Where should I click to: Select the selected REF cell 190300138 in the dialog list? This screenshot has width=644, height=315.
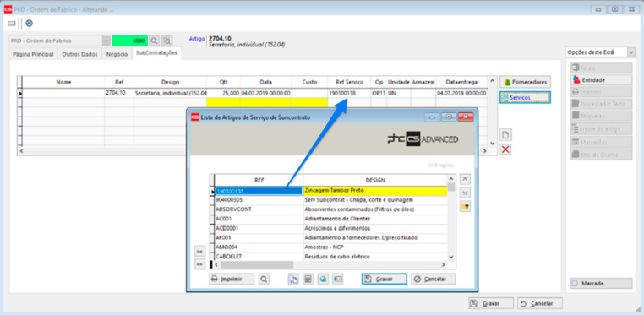point(259,191)
